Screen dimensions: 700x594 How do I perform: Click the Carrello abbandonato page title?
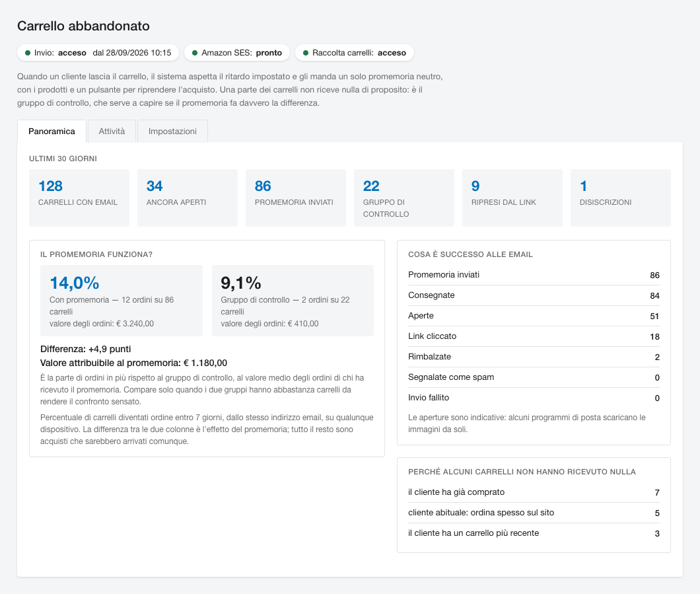click(83, 26)
